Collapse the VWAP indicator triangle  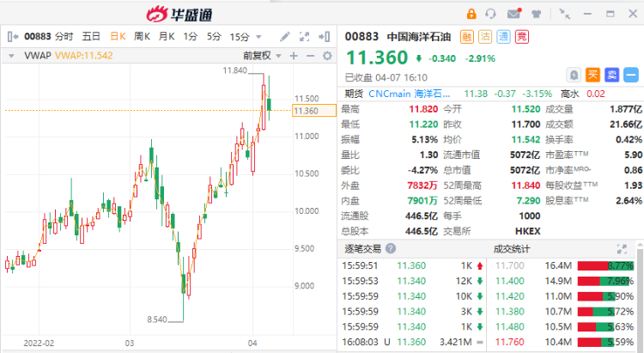point(11,56)
